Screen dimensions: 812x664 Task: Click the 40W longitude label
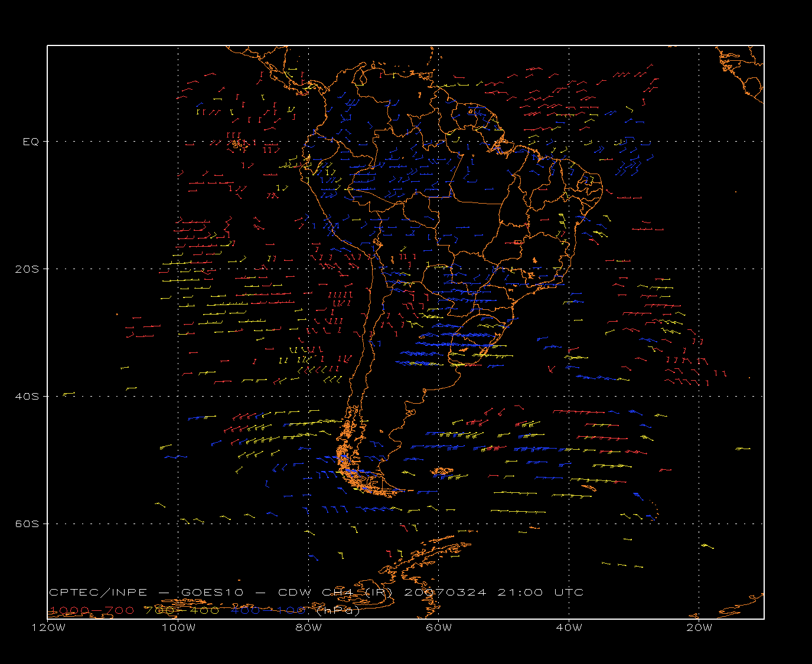coord(569,627)
